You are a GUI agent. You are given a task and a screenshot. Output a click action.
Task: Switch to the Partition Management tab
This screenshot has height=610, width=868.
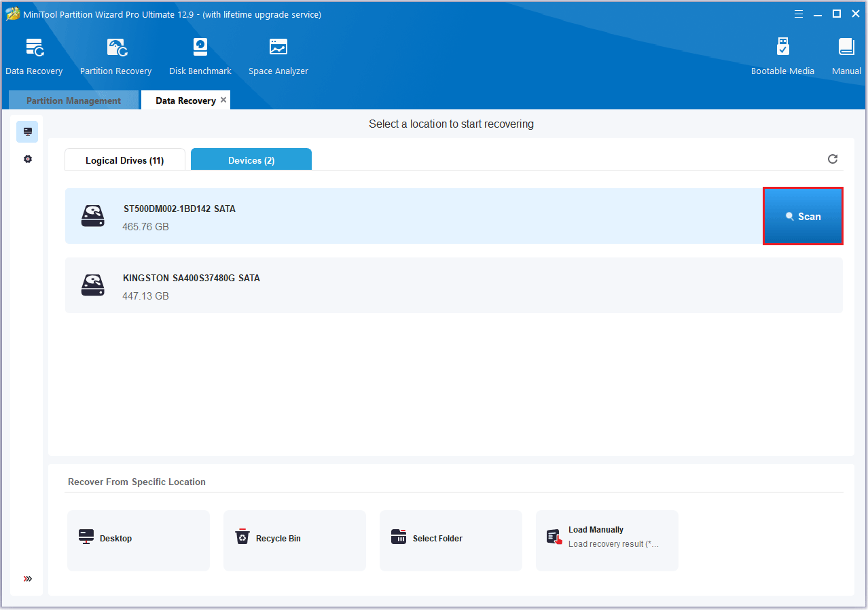coord(73,101)
